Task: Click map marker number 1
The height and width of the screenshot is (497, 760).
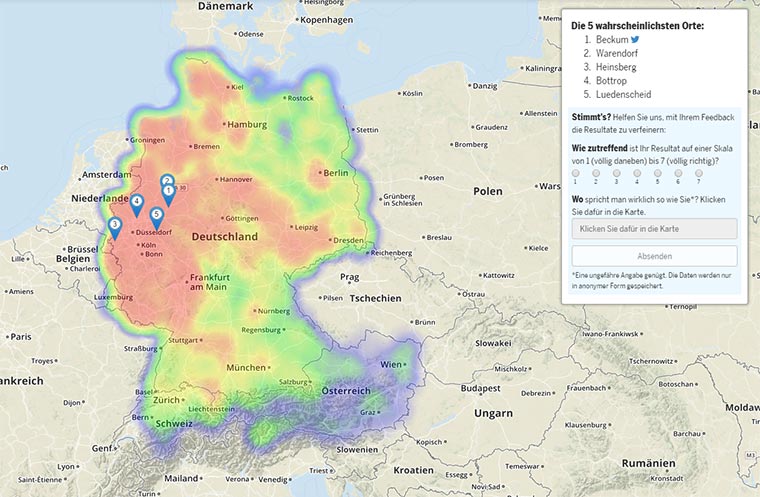Action: pos(168,193)
